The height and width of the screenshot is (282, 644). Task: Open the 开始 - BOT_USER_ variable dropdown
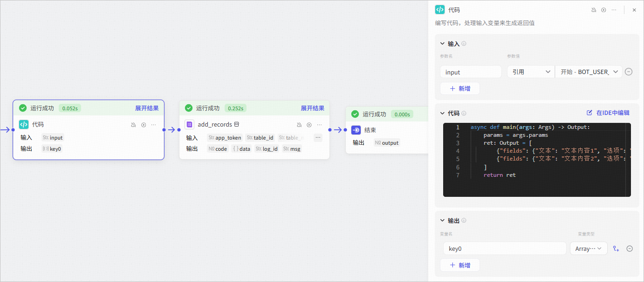589,72
